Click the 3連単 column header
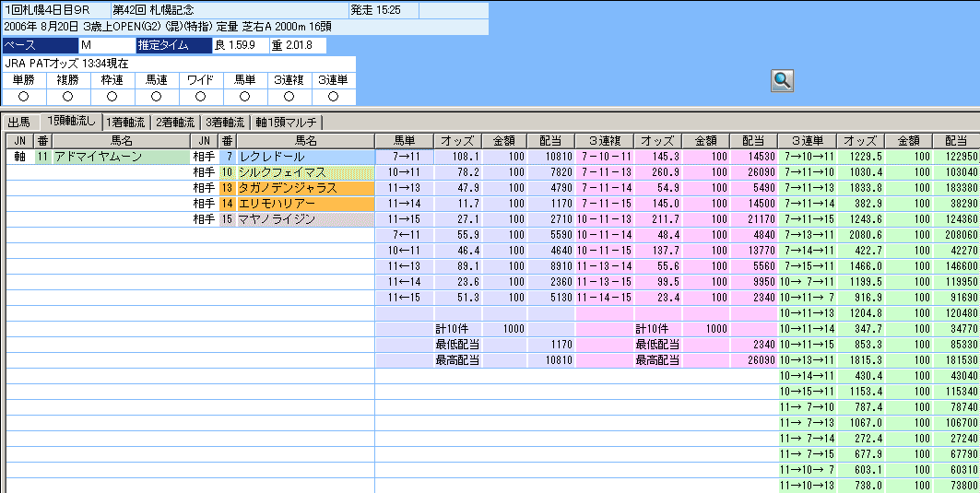Screen dimensions: 980x493 pyautogui.click(x=807, y=141)
